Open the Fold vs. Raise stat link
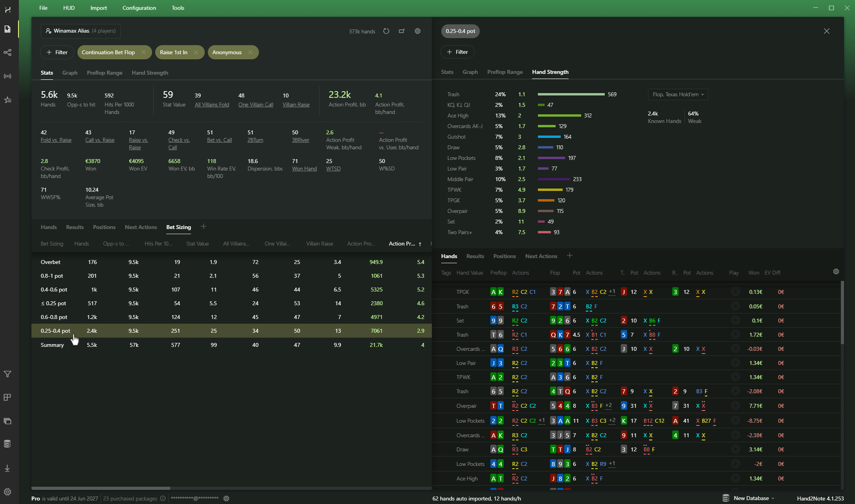The width and height of the screenshot is (855, 504). [x=56, y=140]
